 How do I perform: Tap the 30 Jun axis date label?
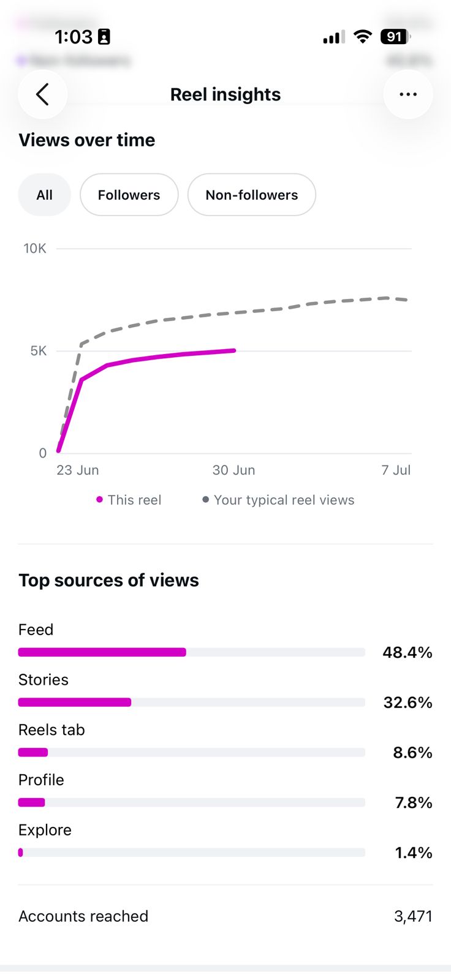[x=233, y=470]
